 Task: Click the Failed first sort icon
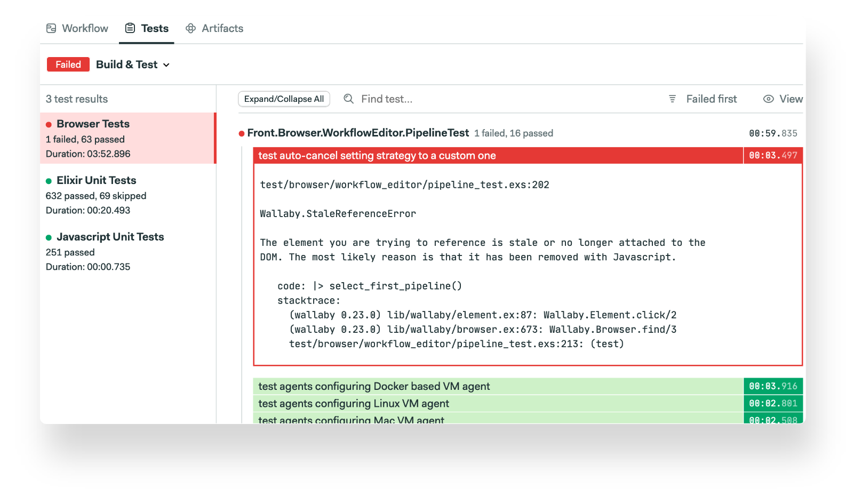[x=672, y=99]
